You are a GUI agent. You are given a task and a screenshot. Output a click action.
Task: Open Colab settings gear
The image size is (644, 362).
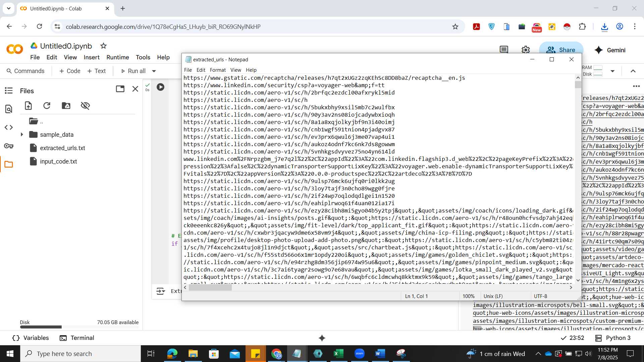coord(526,50)
